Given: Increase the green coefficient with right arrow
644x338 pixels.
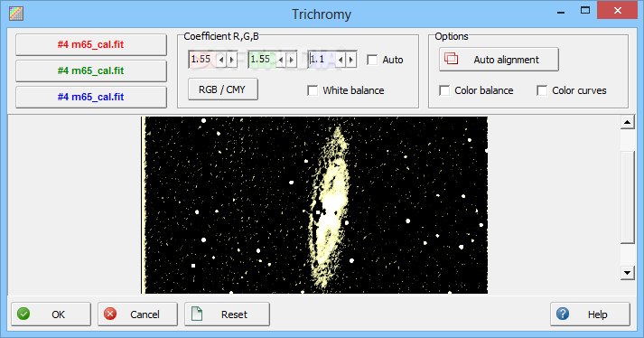Looking at the screenshot, I should [x=291, y=60].
